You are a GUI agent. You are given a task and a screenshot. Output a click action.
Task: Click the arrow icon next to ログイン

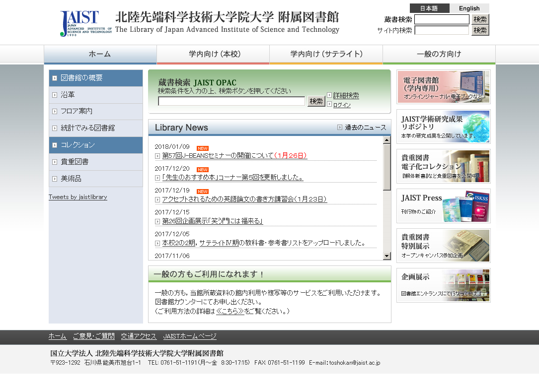pos(329,104)
